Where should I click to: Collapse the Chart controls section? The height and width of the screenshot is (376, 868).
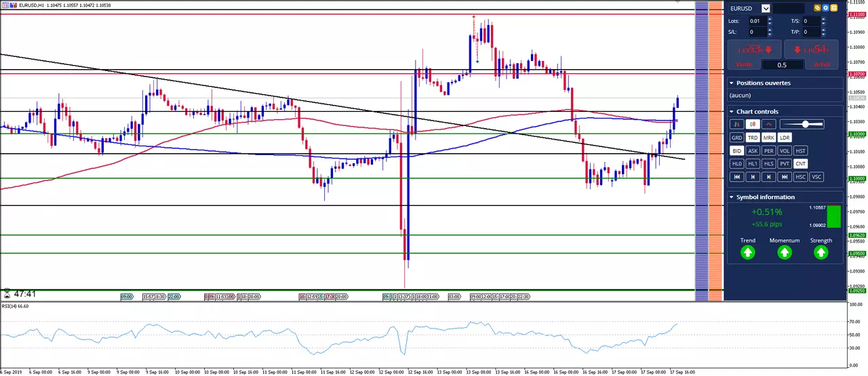pyautogui.click(x=732, y=112)
